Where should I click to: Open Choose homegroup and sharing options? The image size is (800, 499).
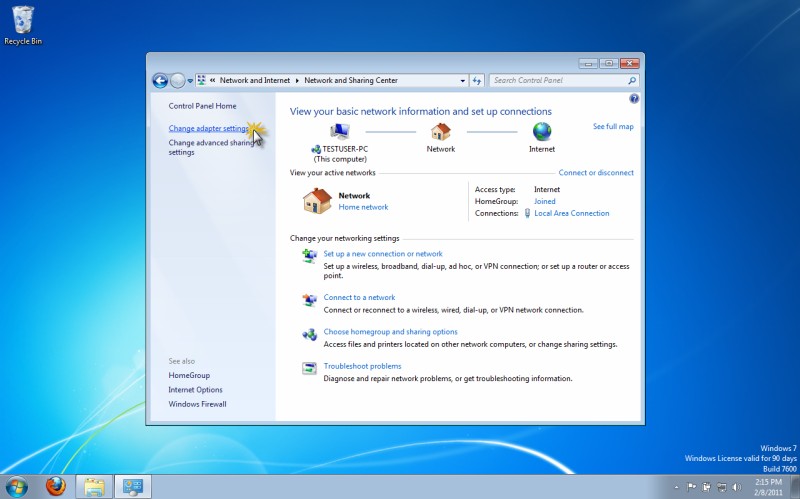(390, 332)
